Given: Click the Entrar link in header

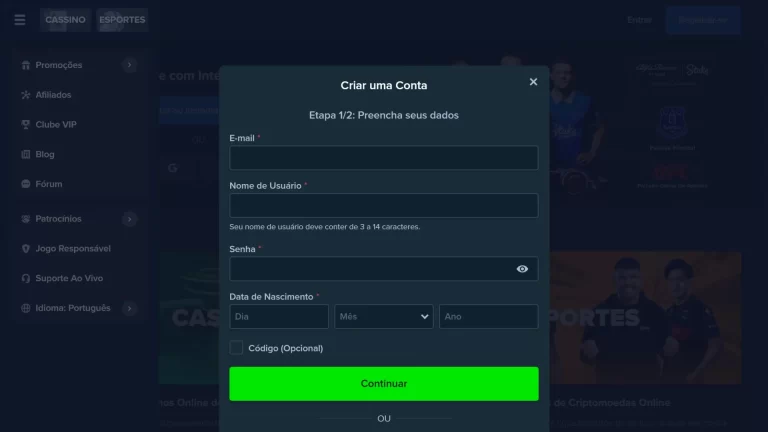Looking at the screenshot, I should 639,20.
